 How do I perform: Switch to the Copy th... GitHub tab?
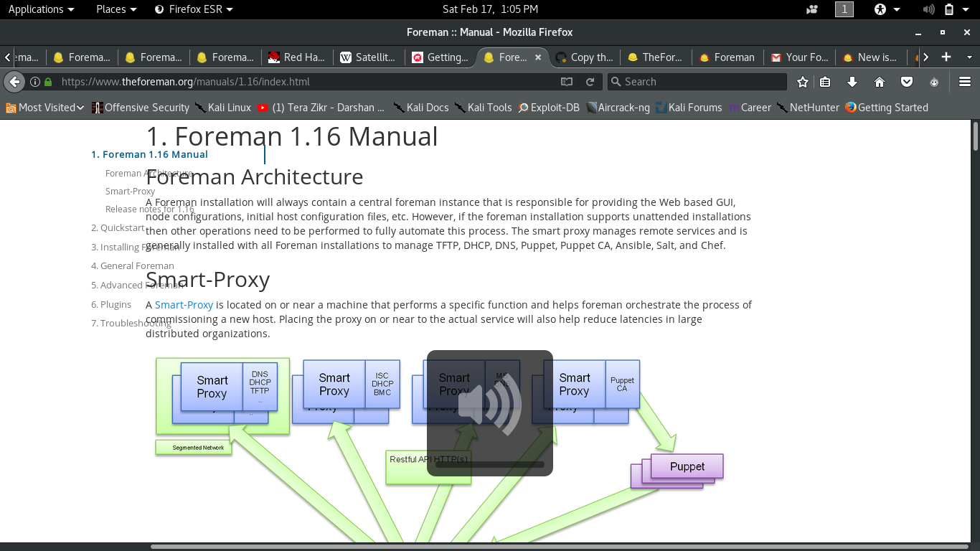point(584,57)
